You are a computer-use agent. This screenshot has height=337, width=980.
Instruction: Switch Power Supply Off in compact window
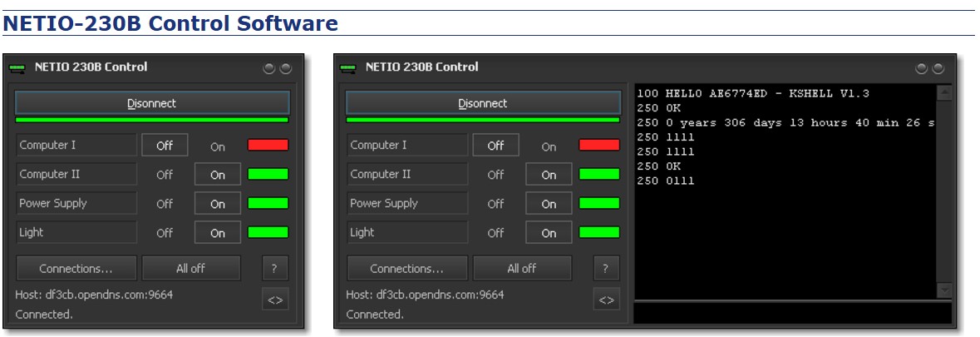click(165, 204)
